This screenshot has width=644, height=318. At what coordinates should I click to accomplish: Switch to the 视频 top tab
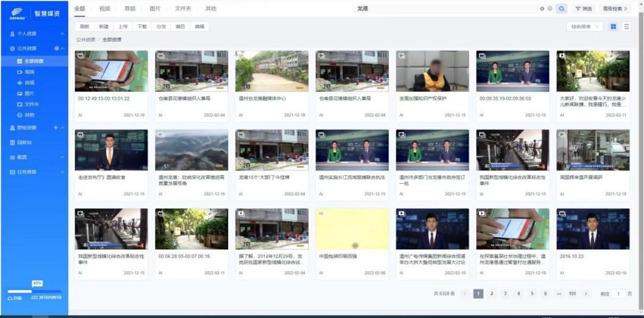click(105, 9)
